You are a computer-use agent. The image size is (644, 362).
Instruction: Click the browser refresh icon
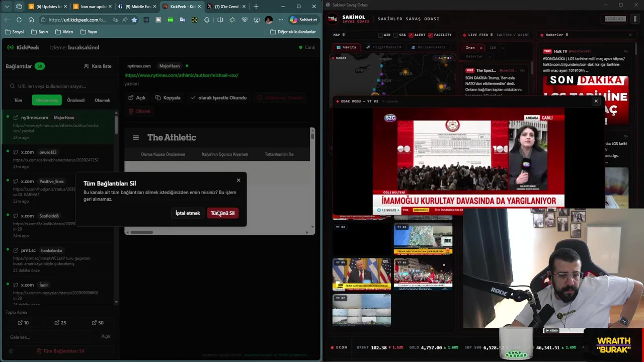(x=19, y=20)
